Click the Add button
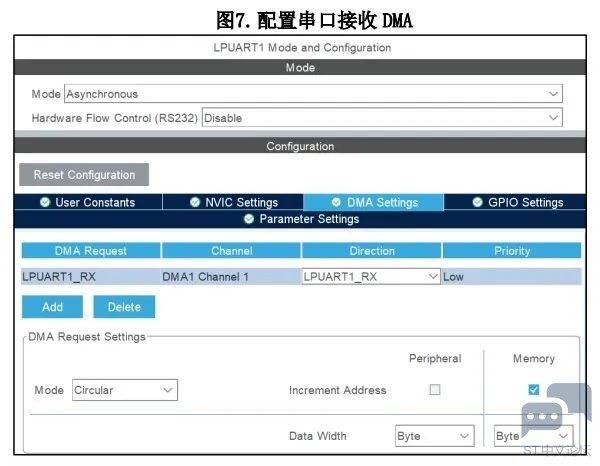This screenshot has width=600, height=466. click(x=52, y=306)
